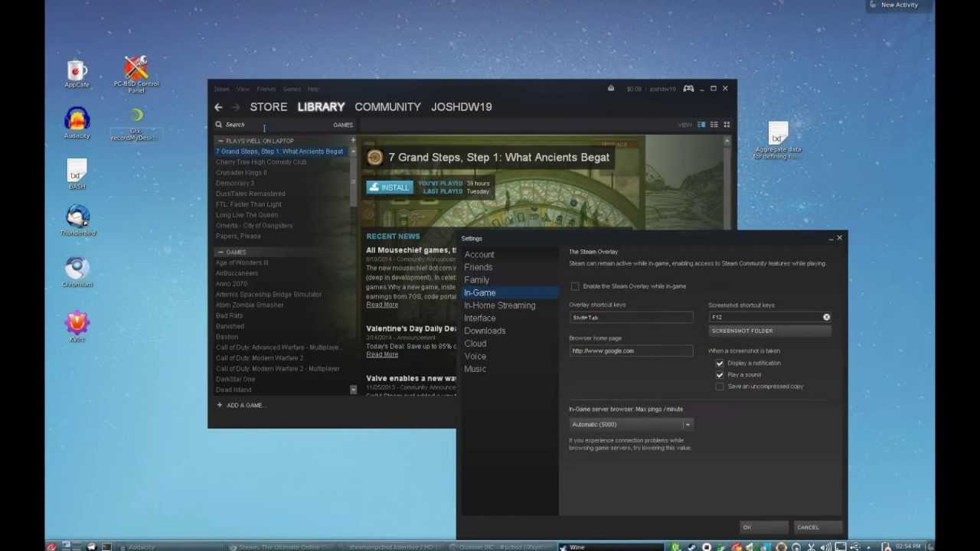This screenshot has height=551, width=980.
Task: Click the search magnifier icon in Library
Action: click(218, 125)
